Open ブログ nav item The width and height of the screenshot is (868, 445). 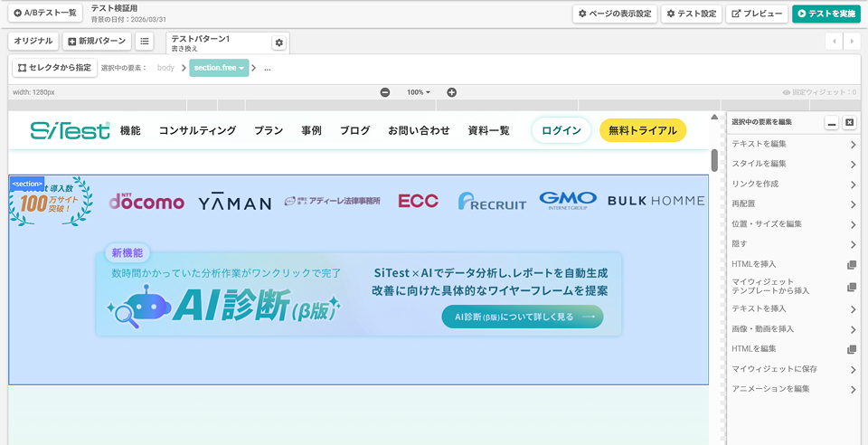tap(354, 130)
